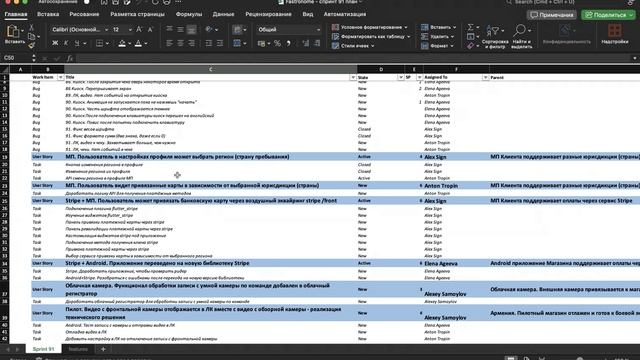Viewport: 640px width, 360px height.
Task: Click the text orientation icon
Action: tap(209, 29)
